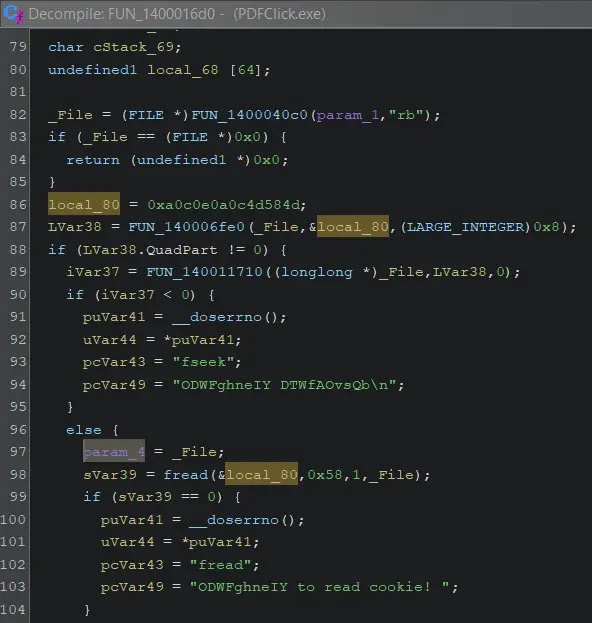Click function call FUN_140011710 on line 89

(x=204, y=272)
